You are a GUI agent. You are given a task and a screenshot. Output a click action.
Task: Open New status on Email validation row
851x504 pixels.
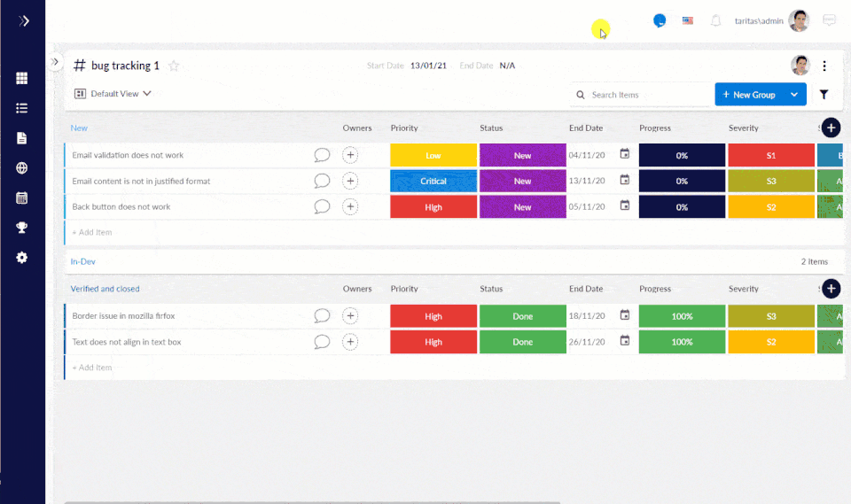523,155
